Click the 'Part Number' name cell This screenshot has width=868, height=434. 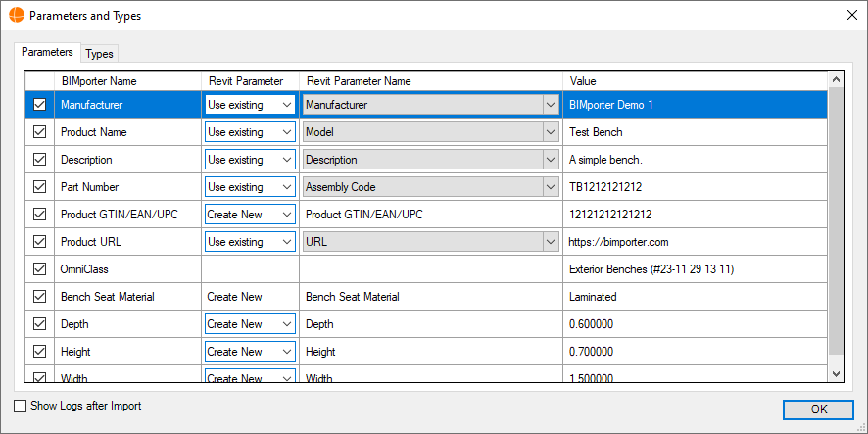pos(128,187)
